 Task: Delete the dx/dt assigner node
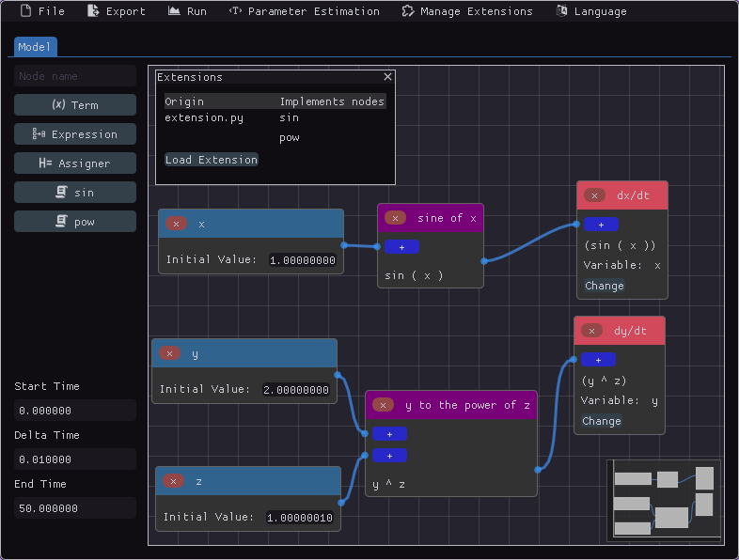pos(595,195)
